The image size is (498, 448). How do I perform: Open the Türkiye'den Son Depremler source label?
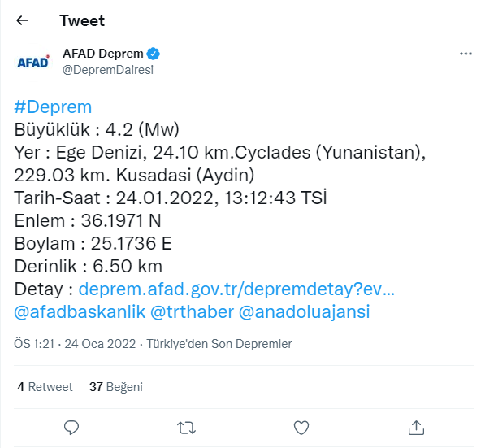pyautogui.click(x=219, y=344)
